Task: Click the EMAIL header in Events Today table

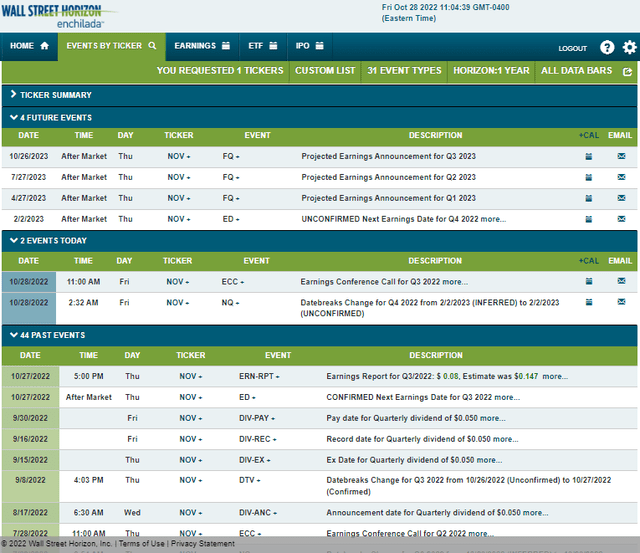Action: tap(620, 261)
